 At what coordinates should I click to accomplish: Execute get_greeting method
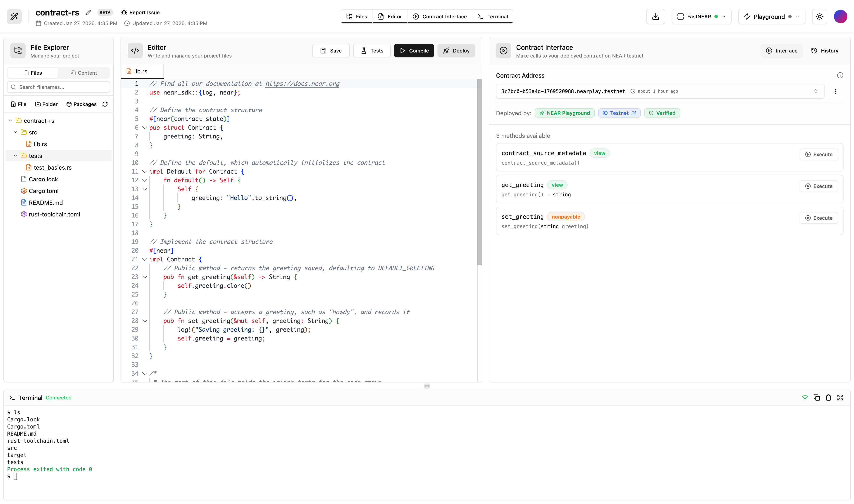819,186
